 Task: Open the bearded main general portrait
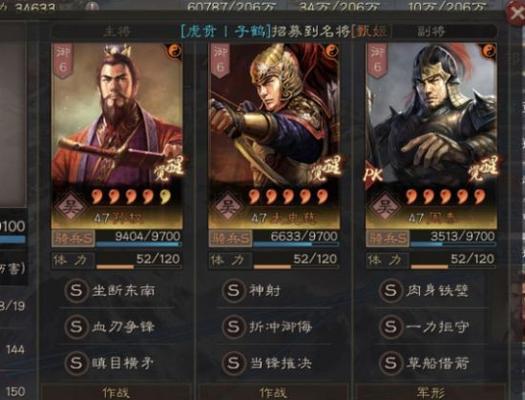pyautogui.click(x=117, y=114)
